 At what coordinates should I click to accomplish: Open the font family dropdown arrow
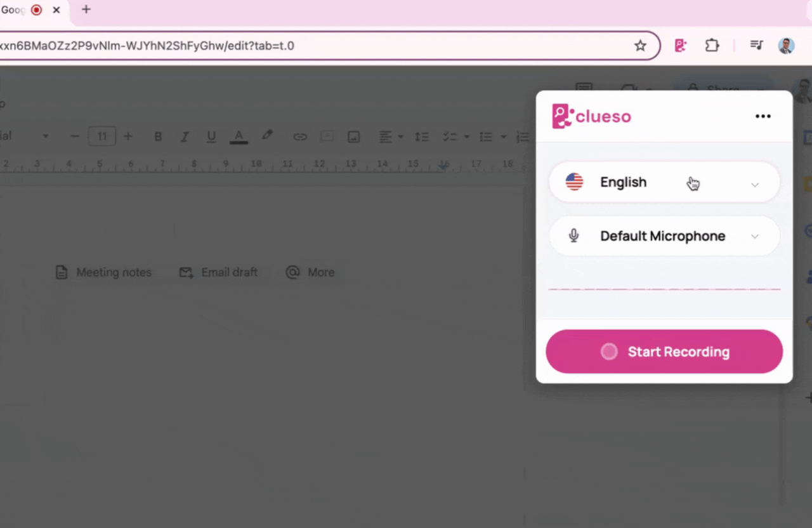pyautogui.click(x=45, y=136)
